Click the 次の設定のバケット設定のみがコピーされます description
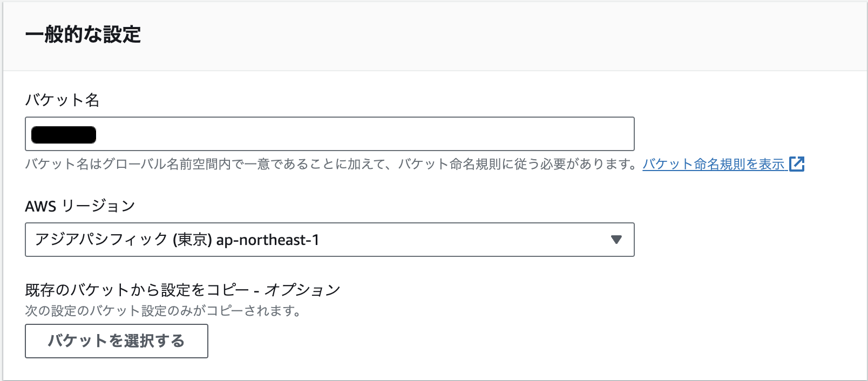 163,311
